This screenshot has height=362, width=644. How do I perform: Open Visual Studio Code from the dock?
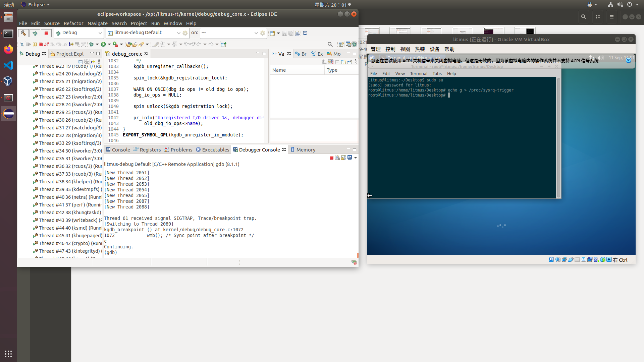[x=8, y=65]
